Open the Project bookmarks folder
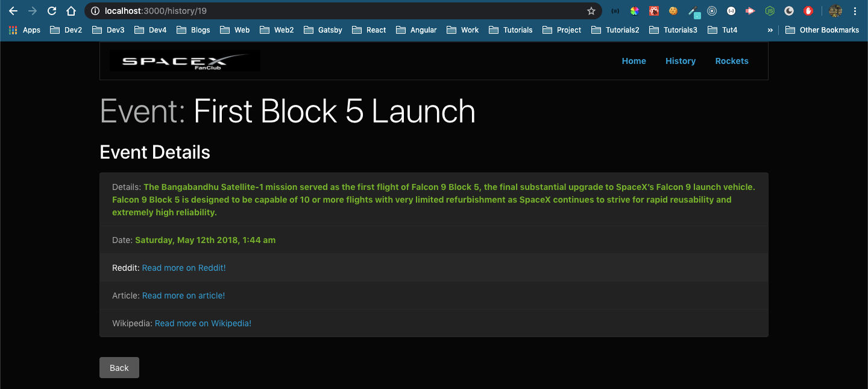The image size is (868, 389). click(562, 30)
